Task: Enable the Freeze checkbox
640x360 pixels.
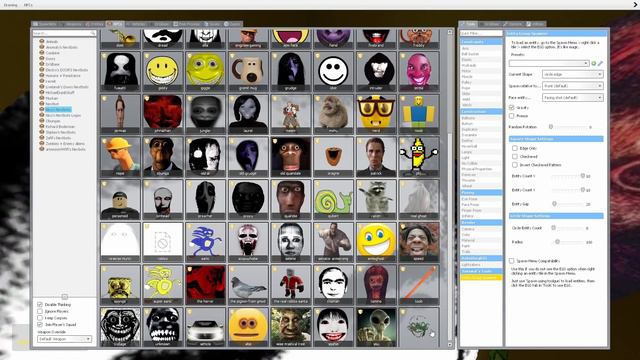Action: point(511,116)
